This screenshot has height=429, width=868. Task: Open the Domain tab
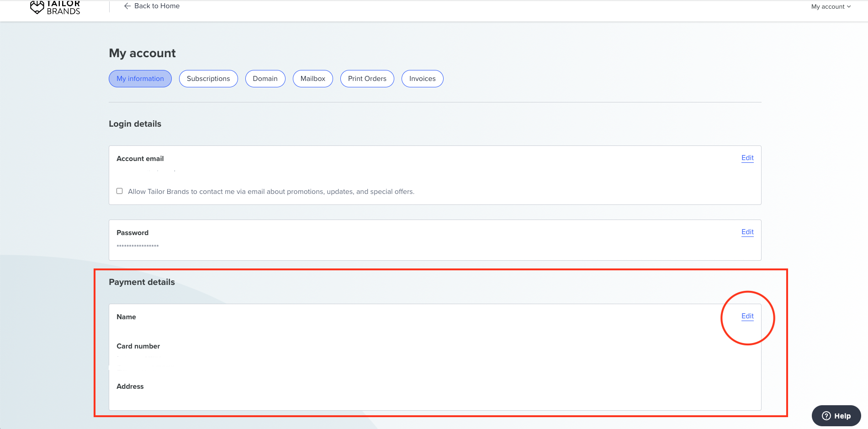[265, 79]
